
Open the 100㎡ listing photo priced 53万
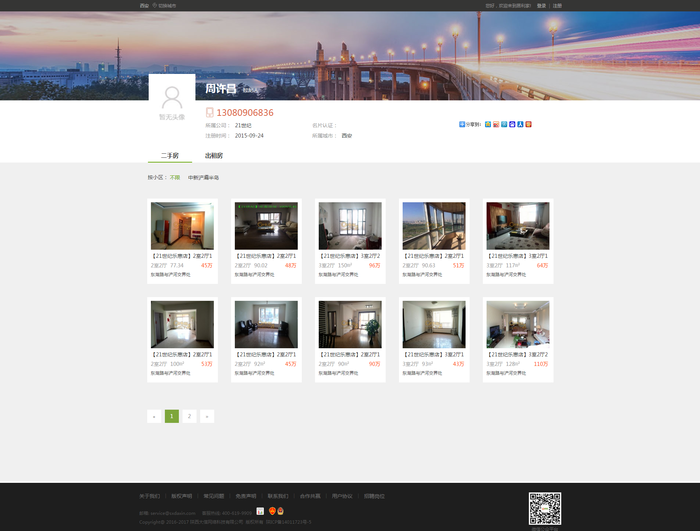click(x=182, y=324)
